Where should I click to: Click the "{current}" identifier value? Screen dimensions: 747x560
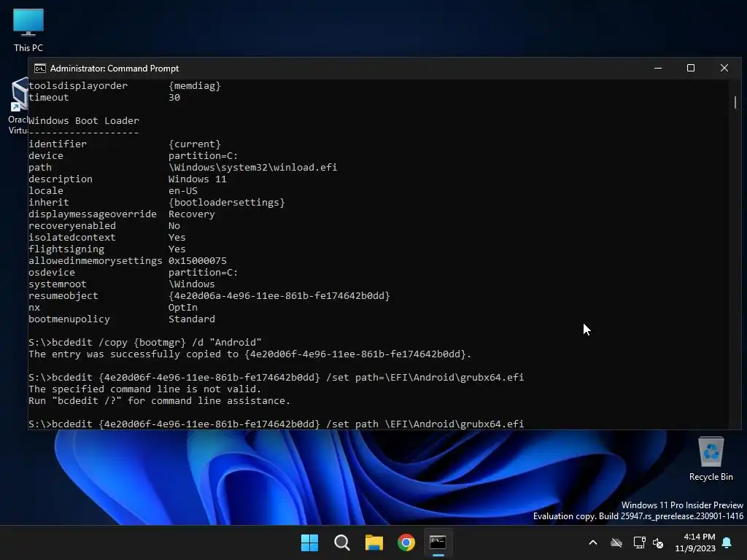pyautogui.click(x=194, y=144)
